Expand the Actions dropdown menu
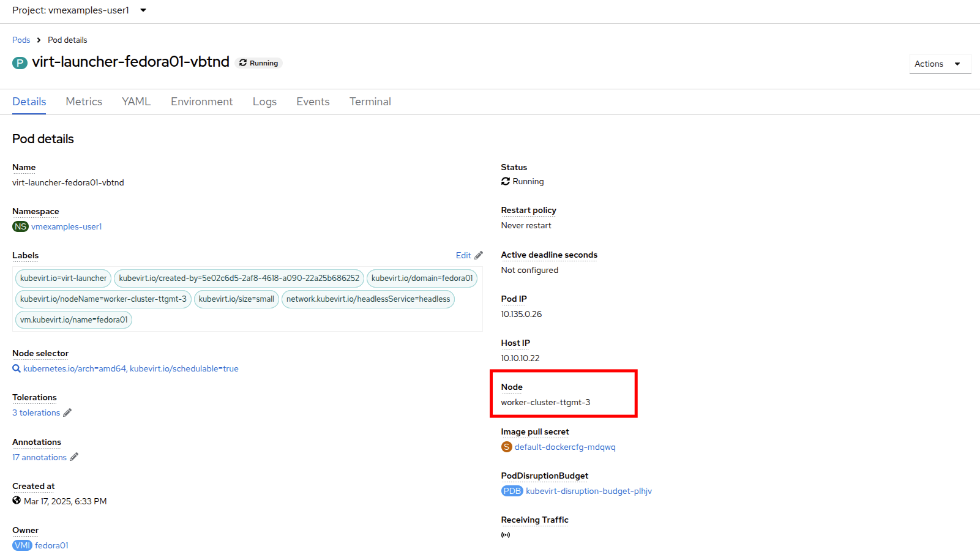Viewport: 980px width, 560px height. (x=940, y=64)
